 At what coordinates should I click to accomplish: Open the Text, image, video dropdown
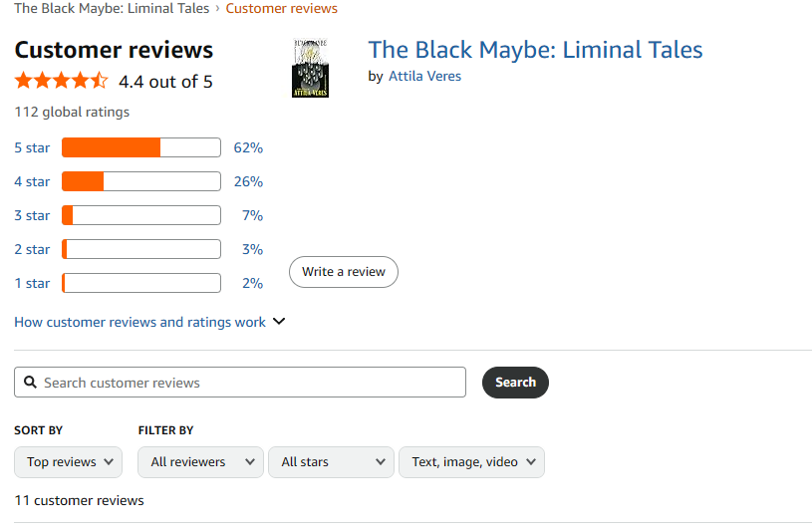point(472,461)
